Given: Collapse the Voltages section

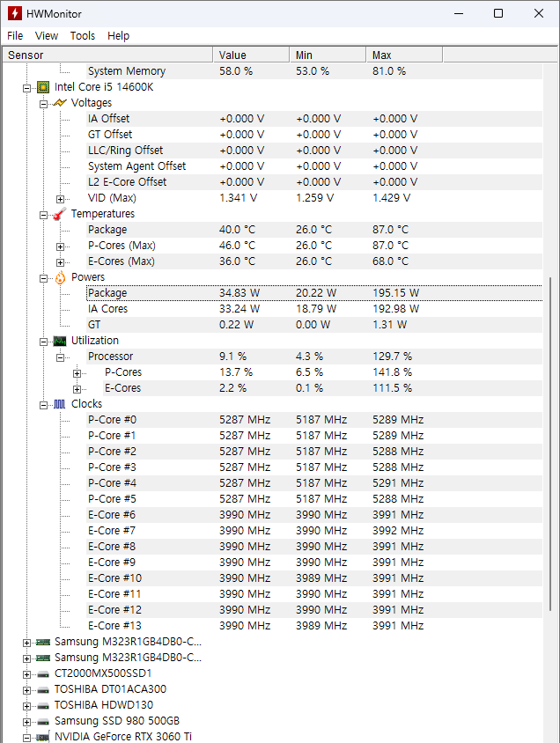Looking at the screenshot, I should coord(44,104).
